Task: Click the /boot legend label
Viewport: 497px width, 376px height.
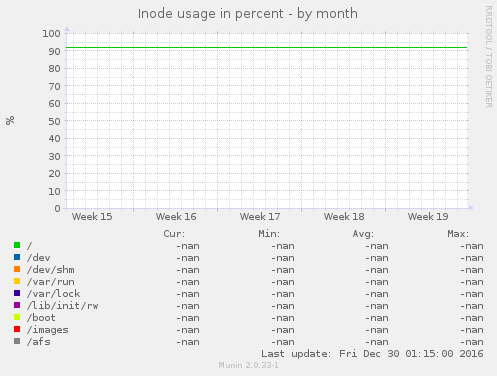Action: coord(41,318)
